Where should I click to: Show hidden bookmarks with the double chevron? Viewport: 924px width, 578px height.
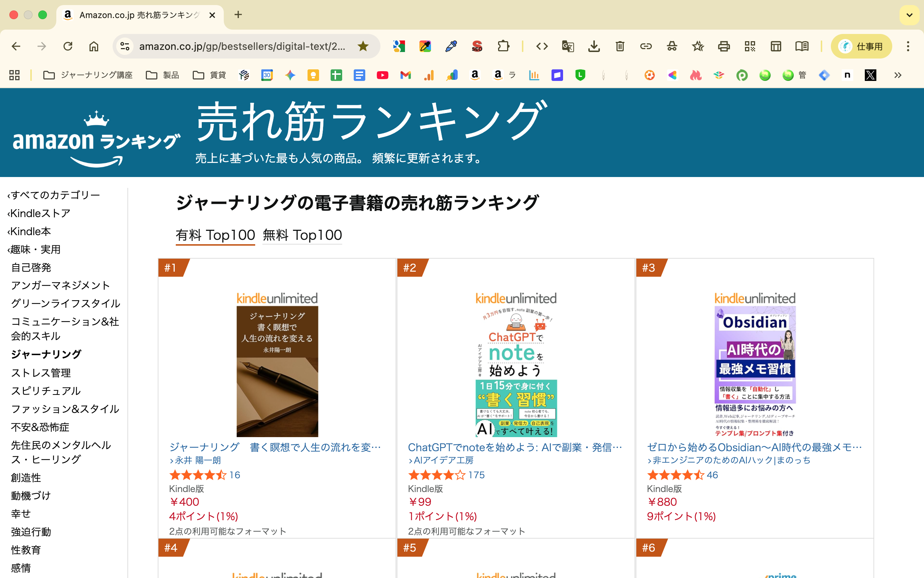click(x=898, y=75)
